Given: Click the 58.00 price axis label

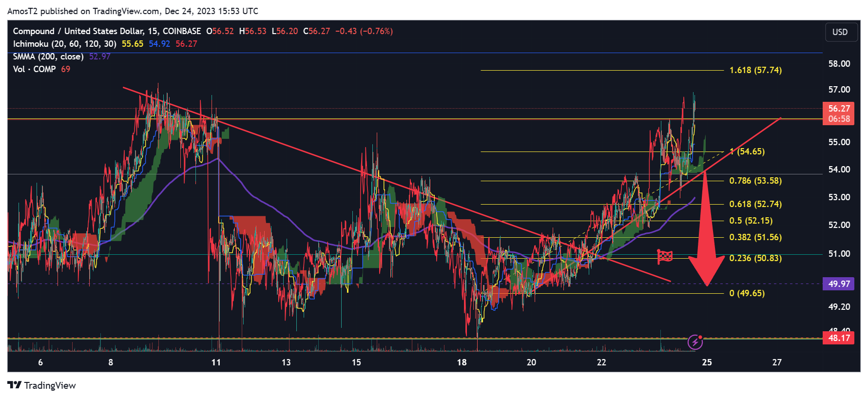Looking at the screenshot, I should click(x=839, y=64).
